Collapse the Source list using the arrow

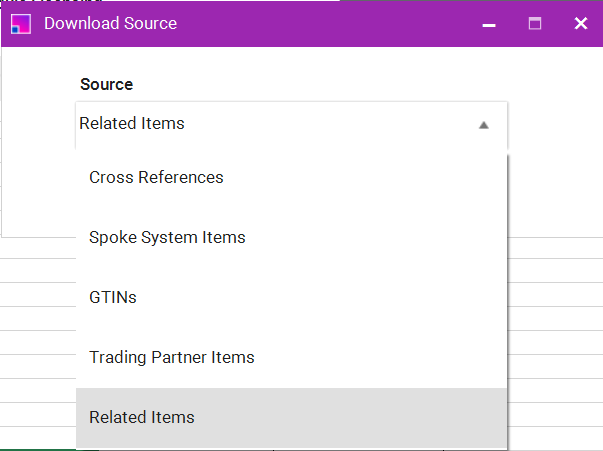point(484,125)
